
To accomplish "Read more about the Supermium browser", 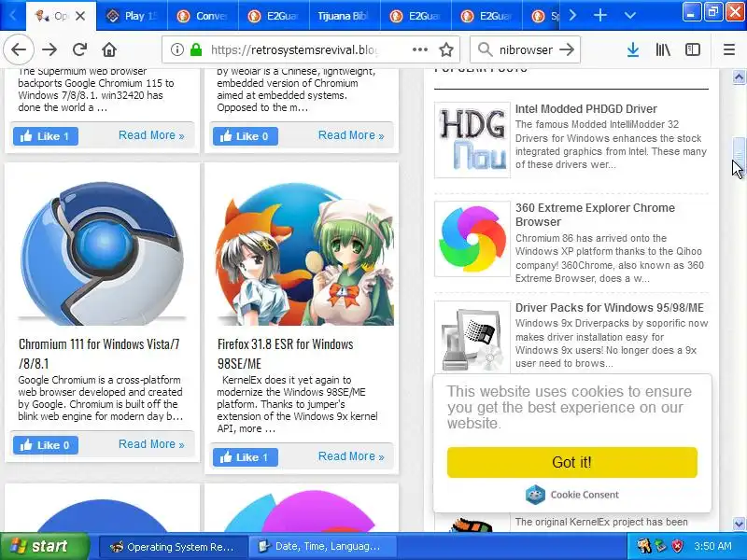I will (151, 135).
